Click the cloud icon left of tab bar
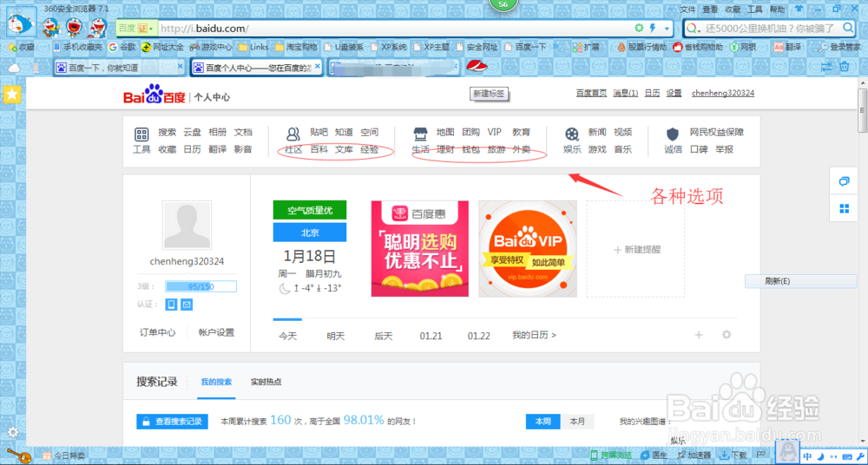 [x=15, y=68]
